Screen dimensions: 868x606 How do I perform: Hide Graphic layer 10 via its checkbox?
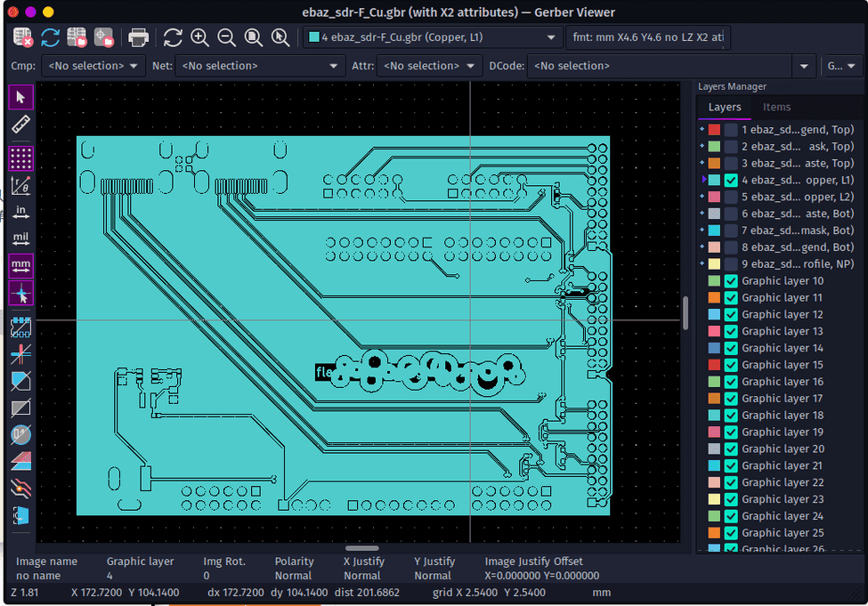coord(731,281)
